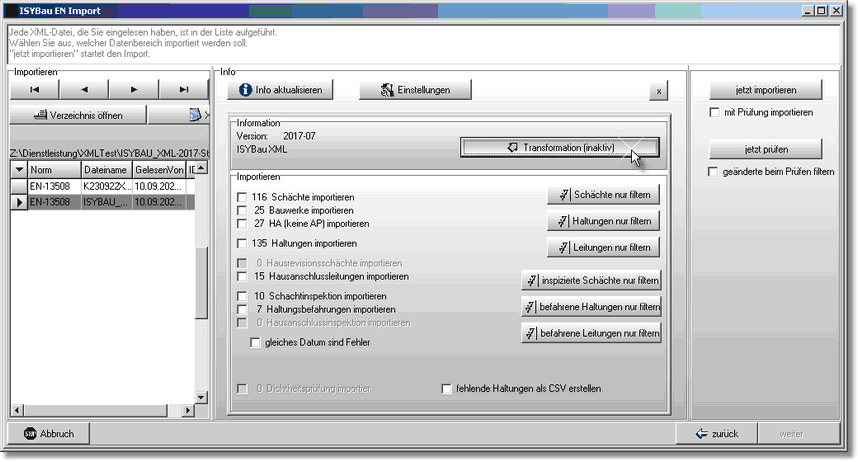858x462 pixels.
Task: Open Einstellungen settings
Action: [415, 90]
